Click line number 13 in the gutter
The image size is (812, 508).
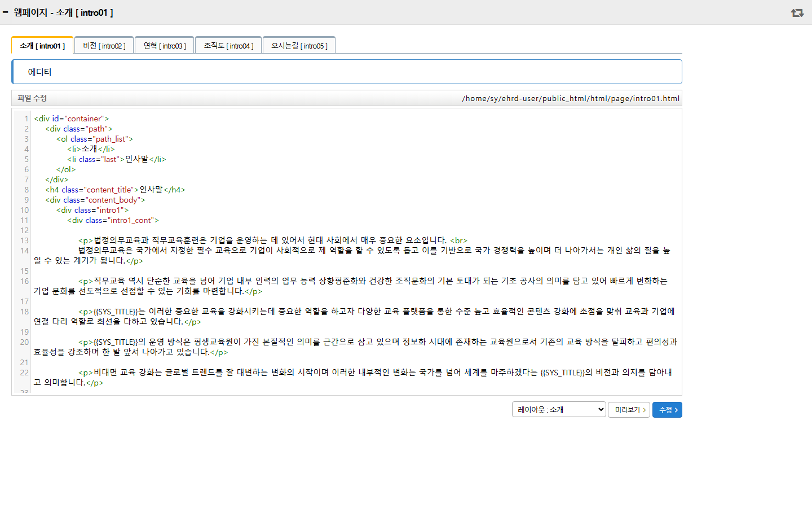tap(24, 240)
